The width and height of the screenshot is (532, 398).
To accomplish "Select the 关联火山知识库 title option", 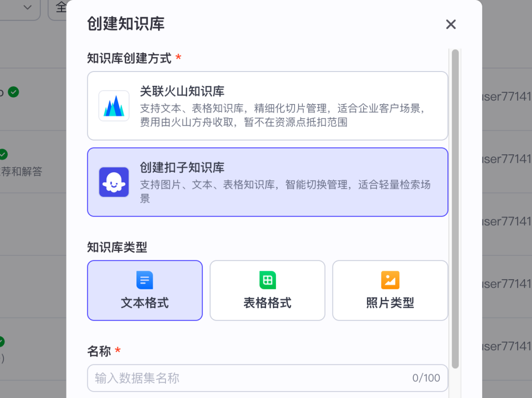I will 182,91.
